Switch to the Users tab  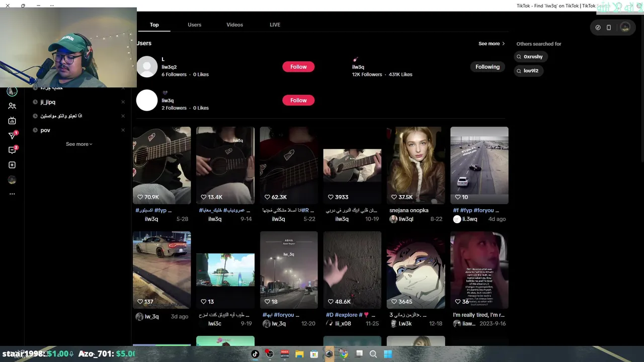tap(194, 25)
